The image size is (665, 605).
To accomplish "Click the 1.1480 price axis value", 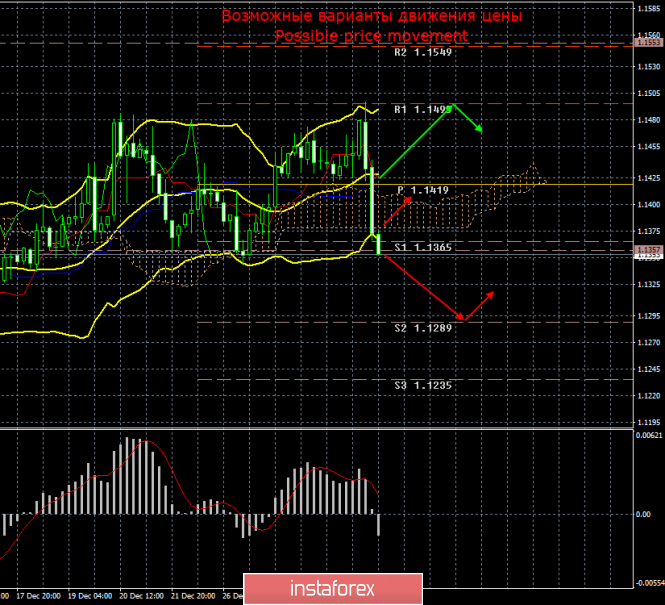I will point(649,120).
